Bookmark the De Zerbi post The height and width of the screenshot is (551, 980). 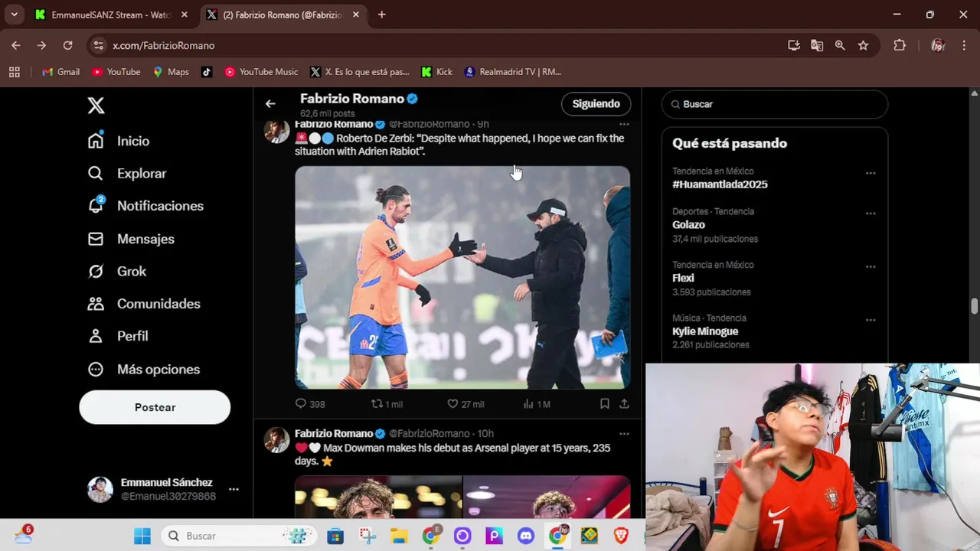click(605, 404)
